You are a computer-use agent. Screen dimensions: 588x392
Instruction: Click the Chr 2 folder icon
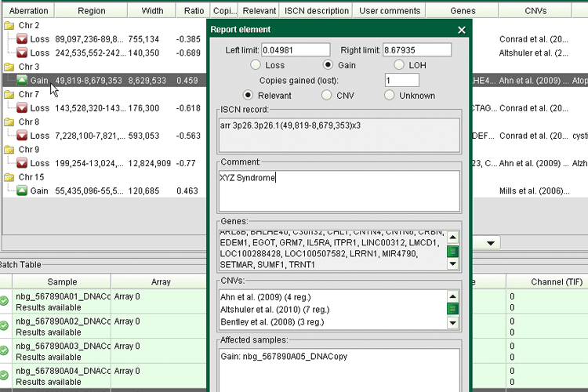click(9, 26)
